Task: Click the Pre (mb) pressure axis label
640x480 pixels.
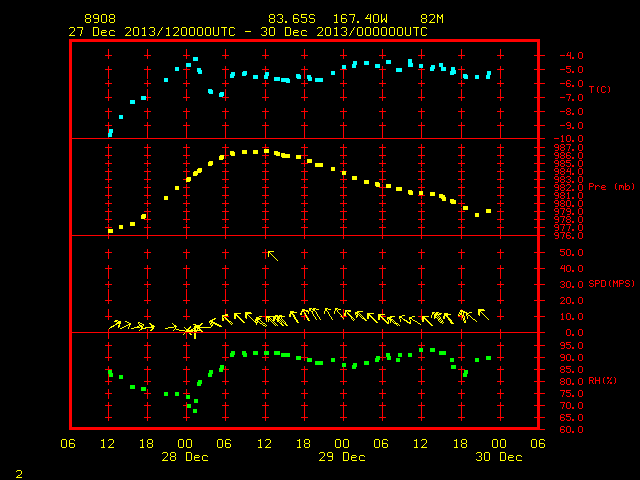Action: coord(611,187)
